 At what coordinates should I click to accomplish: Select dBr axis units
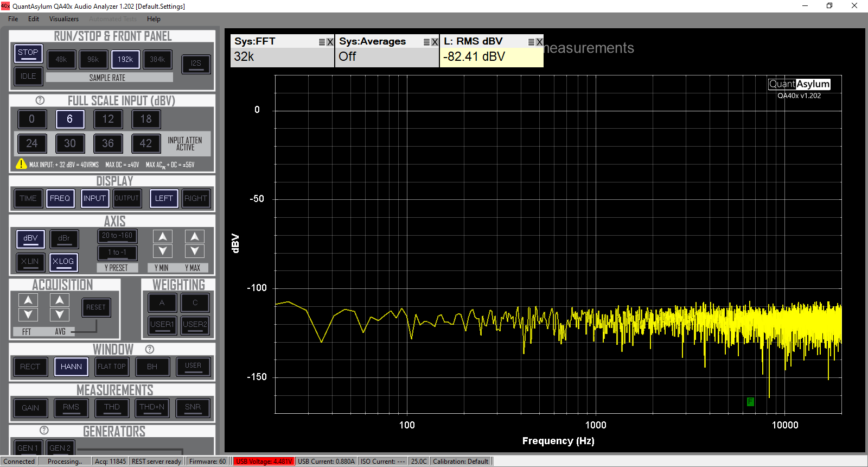64,239
